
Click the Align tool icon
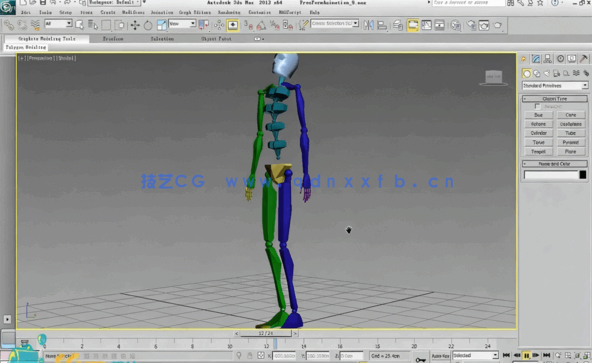382,25
